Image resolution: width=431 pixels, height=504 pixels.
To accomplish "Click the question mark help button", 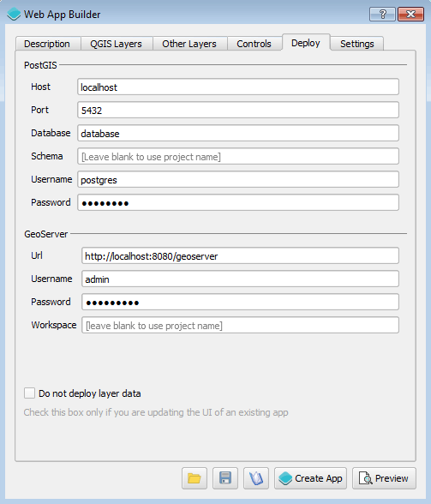I will (382, 14).
